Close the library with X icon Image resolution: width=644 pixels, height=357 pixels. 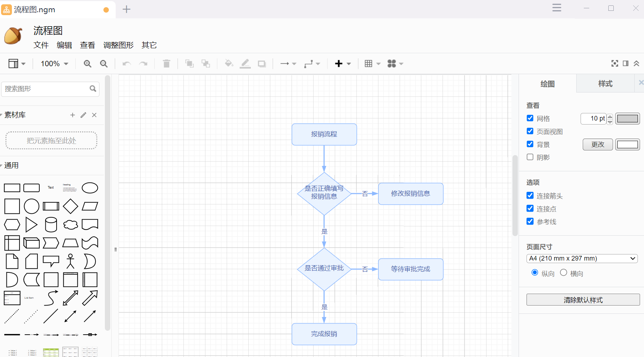(94, 115)
